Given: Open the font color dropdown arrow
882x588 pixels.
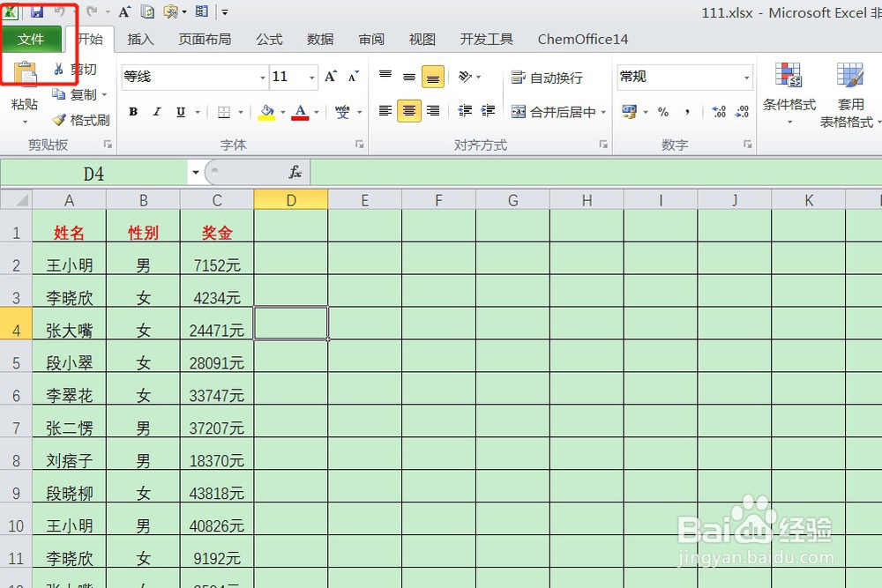Looking at the screenshot, I should point(316,112).
